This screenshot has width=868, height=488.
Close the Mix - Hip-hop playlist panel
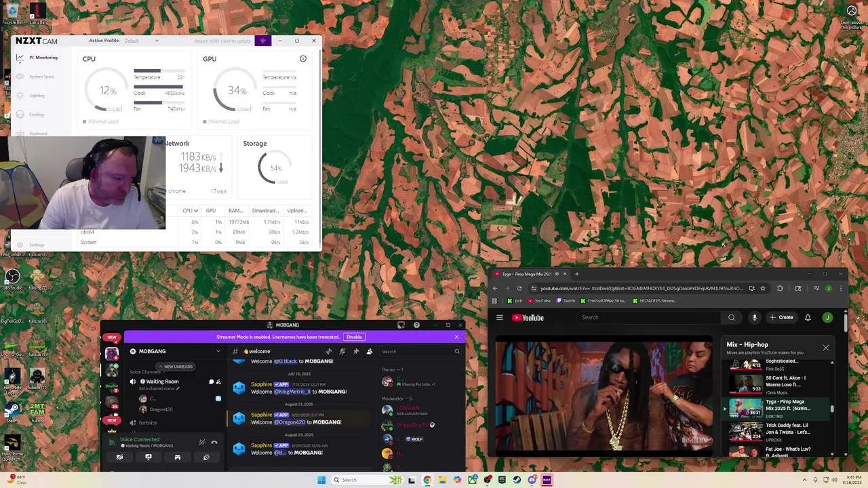[826, 348]
